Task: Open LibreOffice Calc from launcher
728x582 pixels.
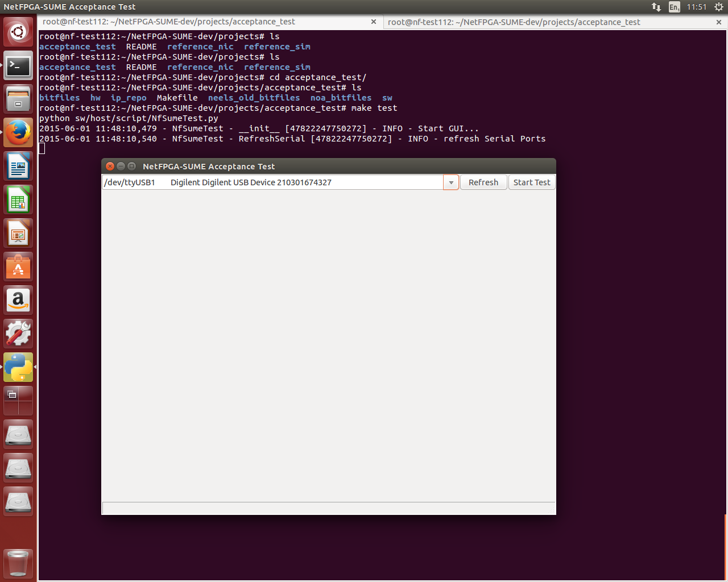Action: (x=18, y=200)
